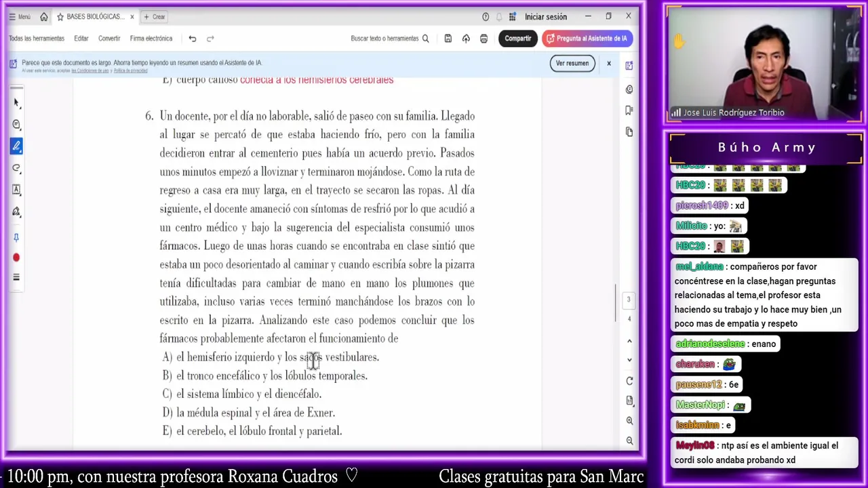Dismiss the AI summary banner
This screenshot has width=868, height=488.
tap(609, 63)
